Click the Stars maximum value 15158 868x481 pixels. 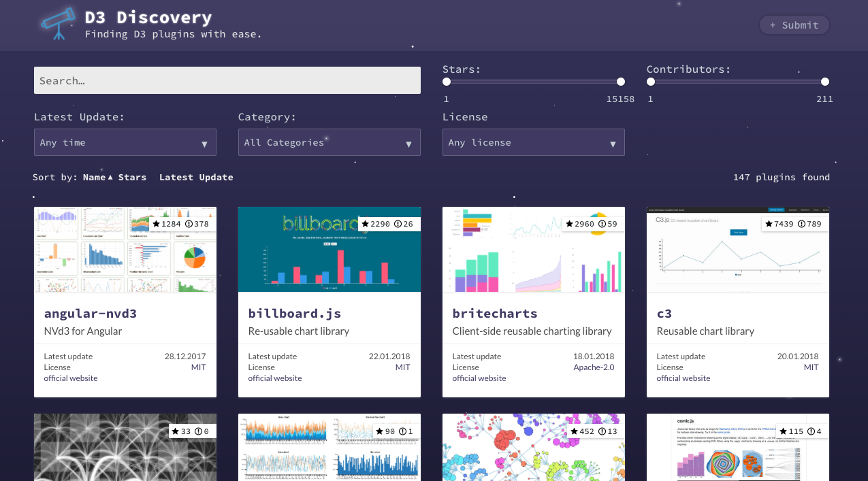[620, 99]
